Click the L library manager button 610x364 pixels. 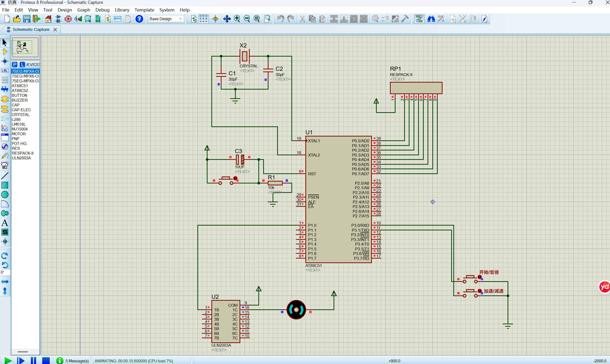[22, 64]
